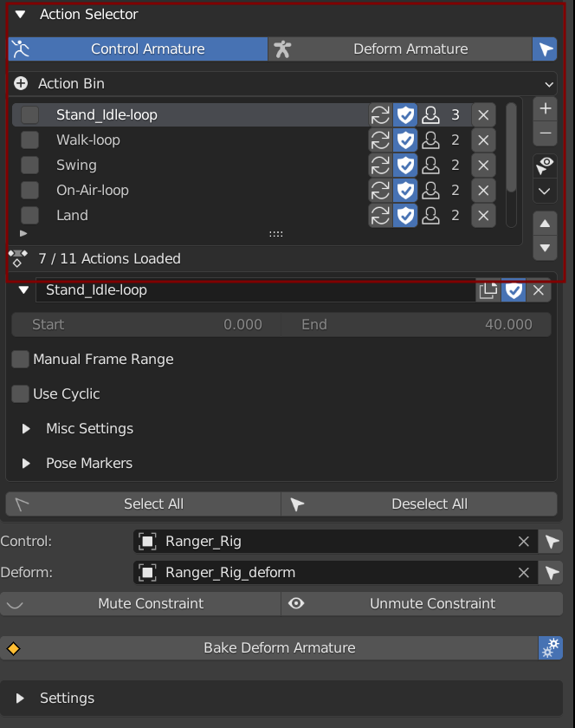Collapse the Stand_Idle-loop action details
The height and width of the screenshot is (728, 575).
coord(23,290)
